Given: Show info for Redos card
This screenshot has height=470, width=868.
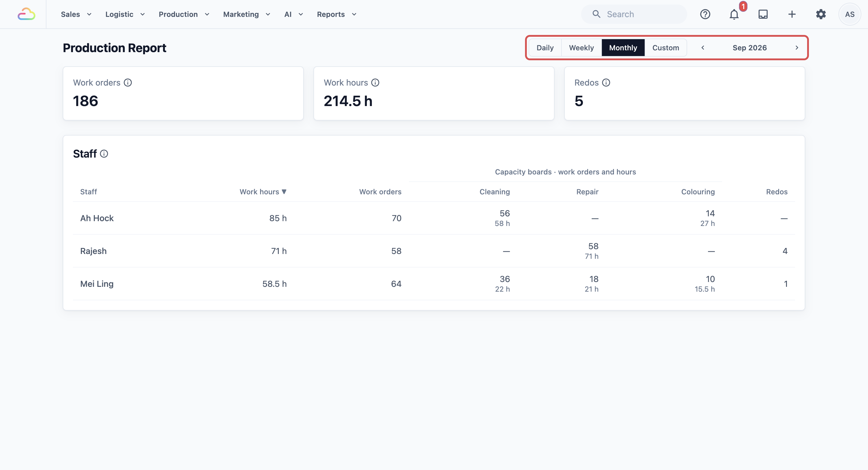Looking at the screenshot, I should click(x=606, y=83).
